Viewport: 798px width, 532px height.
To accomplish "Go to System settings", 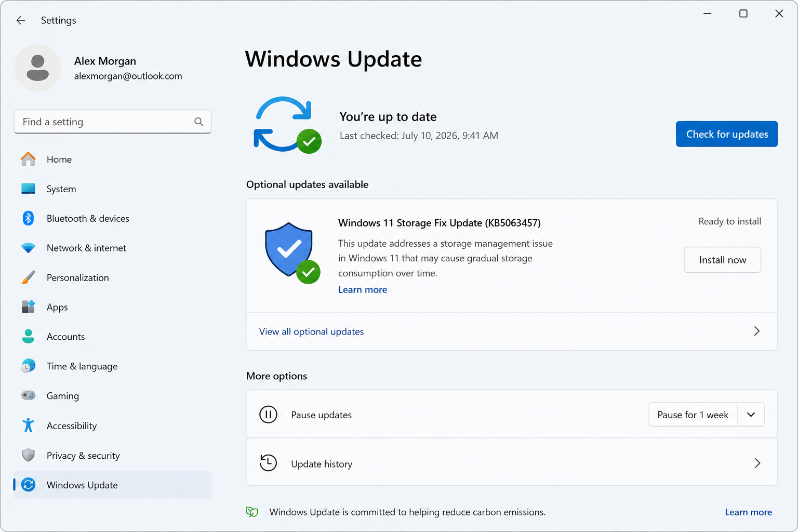I will click(x=112, y=189).
